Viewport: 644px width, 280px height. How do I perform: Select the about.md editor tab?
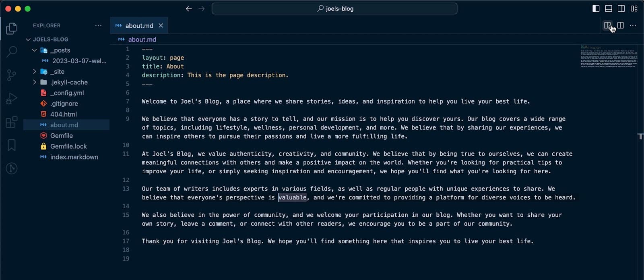pyautogui.click(x=139, y=26)
